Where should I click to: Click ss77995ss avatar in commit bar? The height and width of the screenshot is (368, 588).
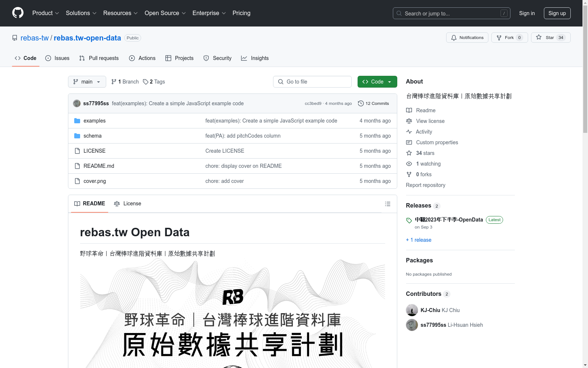(77, 103)
